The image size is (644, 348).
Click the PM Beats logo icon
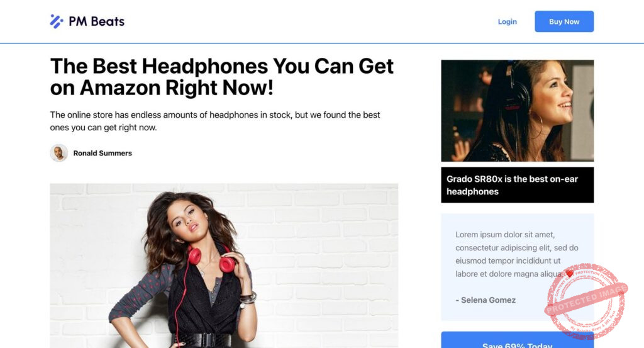pos(57,21)
